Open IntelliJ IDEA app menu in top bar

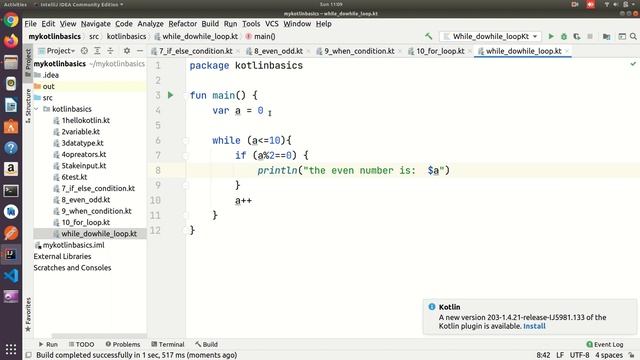click(80, 4)
